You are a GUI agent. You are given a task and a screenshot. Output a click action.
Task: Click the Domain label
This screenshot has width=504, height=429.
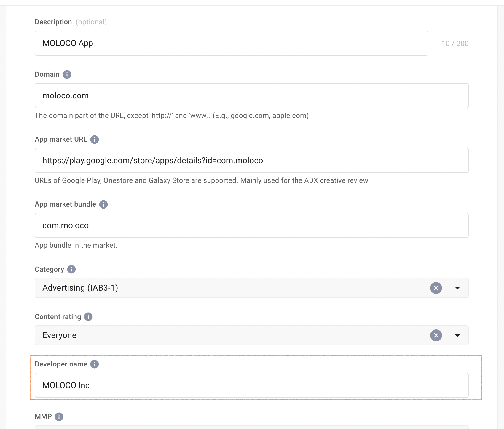pos(47,74)
